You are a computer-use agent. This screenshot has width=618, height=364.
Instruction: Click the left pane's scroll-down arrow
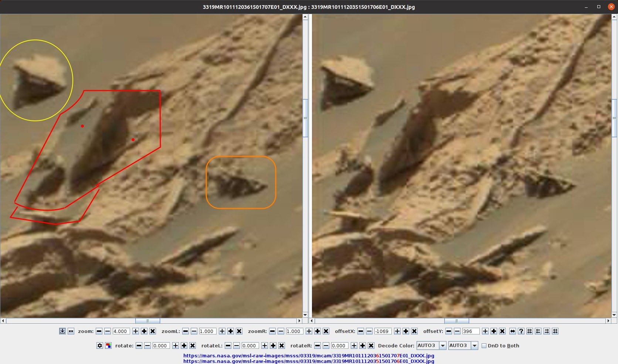305,315
